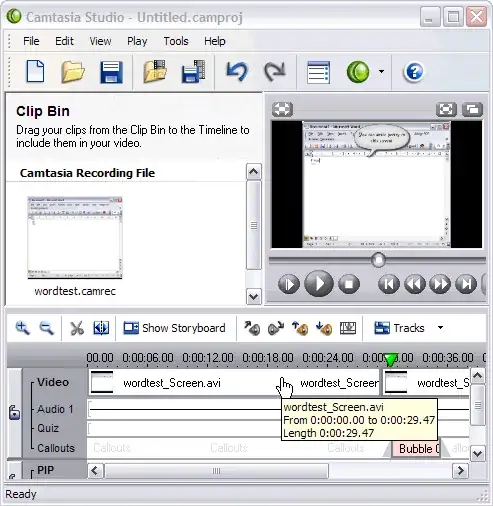Decrease volume with the down-arrow speaker icon
Viewport: 493px width, 506px height.
coord(324,328)
